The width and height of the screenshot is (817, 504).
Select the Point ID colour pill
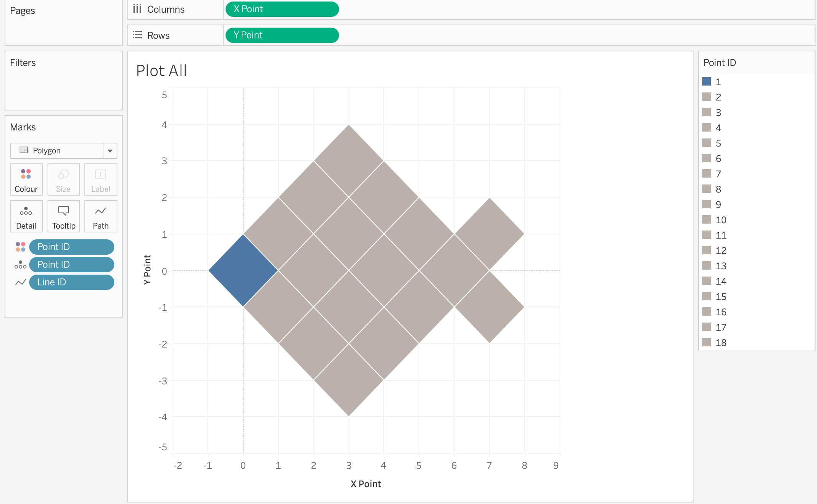(x=72, y=247)
